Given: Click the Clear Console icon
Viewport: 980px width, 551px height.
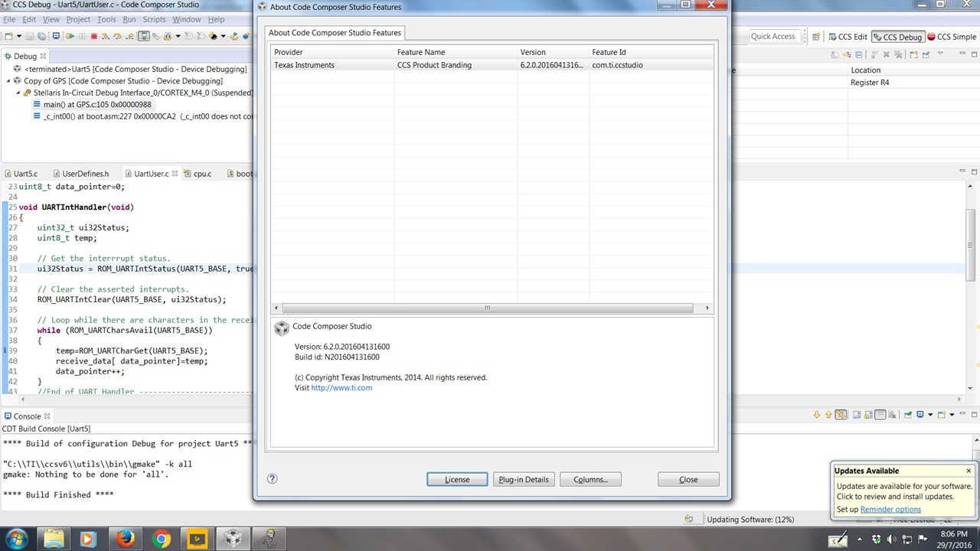Looking at the screenshot, I should coord(892,415).
